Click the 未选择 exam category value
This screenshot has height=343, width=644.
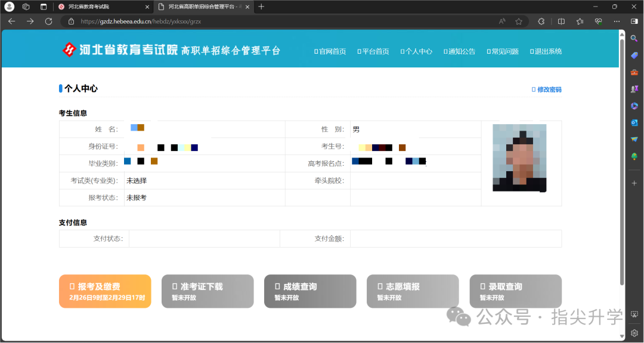tap(137, 181)
